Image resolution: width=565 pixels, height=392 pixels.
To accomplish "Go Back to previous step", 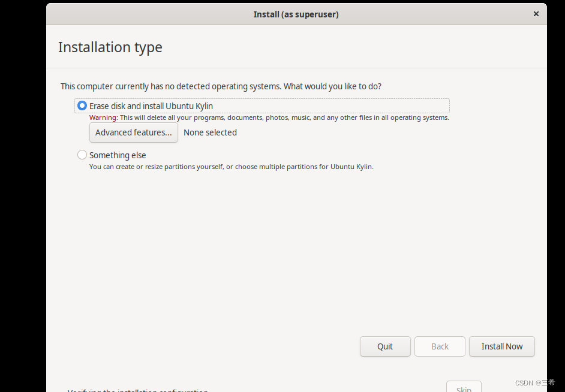I will [440, 346].
